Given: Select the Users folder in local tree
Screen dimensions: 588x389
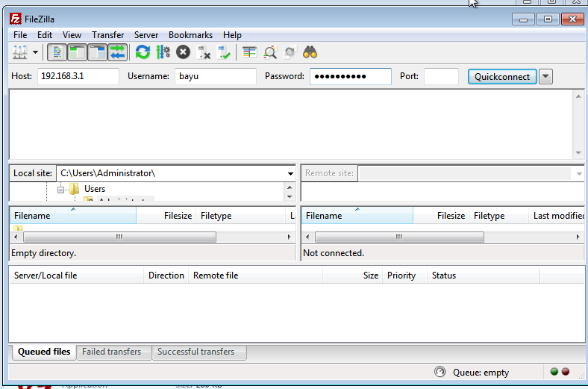Looking at the screenshot, I should tap(95, 189).
